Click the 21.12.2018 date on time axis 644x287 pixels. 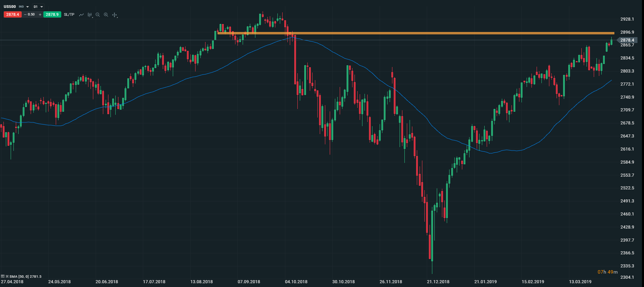[438, 282]
